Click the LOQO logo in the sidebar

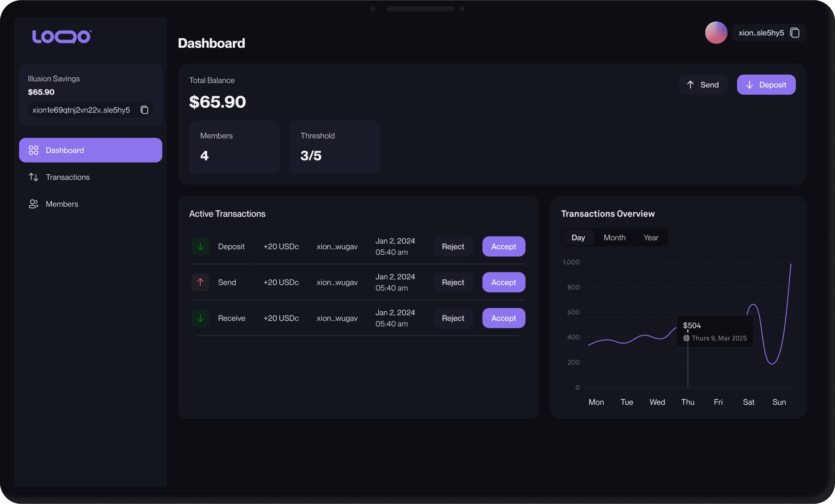pos(61,36)
